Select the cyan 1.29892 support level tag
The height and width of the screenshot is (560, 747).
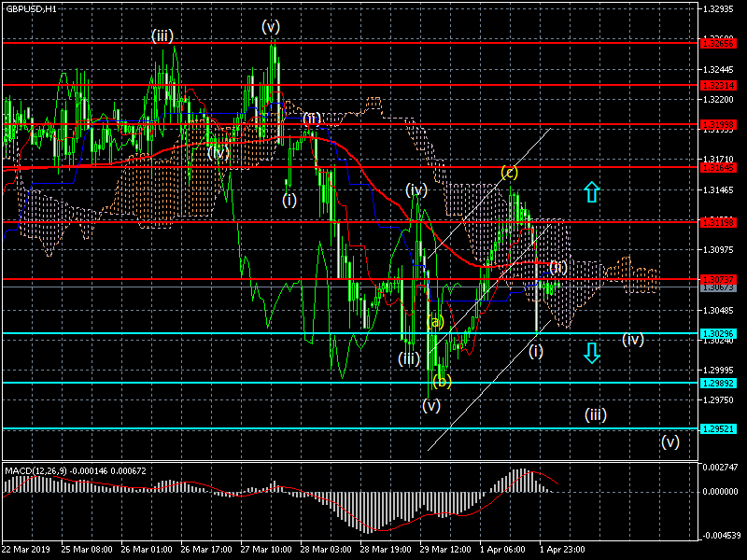pos(721,383)
